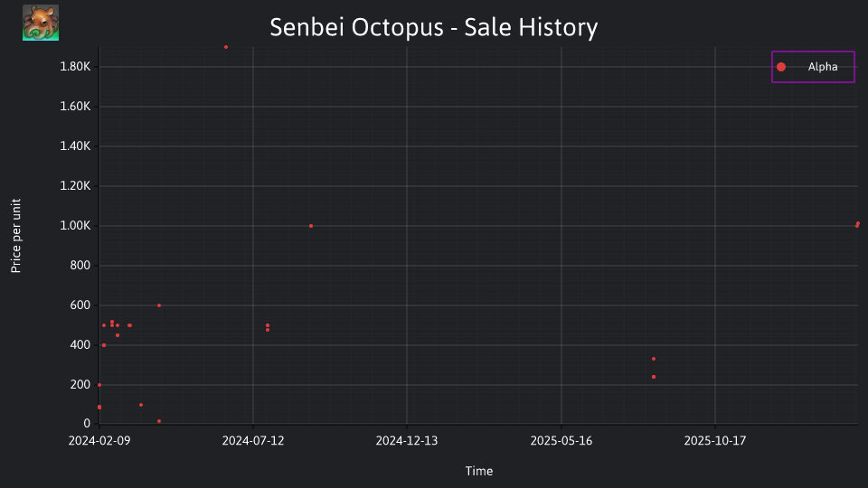This screenshot has width=868, height=488.
Task: Click the 1.00K y-axis tick label
Action: click(x=75, y=226)
